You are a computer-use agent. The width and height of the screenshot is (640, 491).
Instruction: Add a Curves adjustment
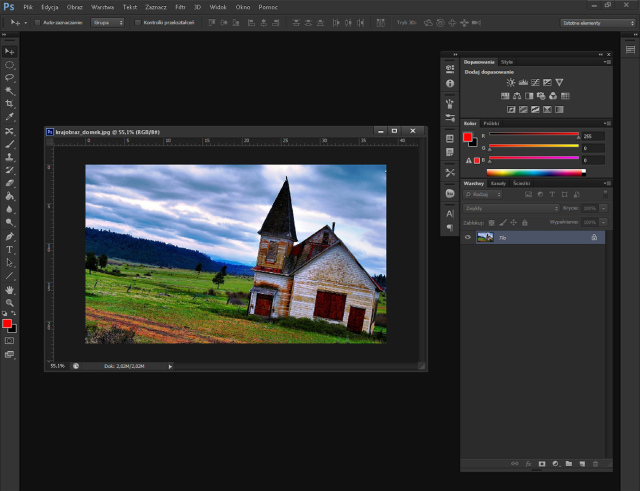tap(535, 82)
